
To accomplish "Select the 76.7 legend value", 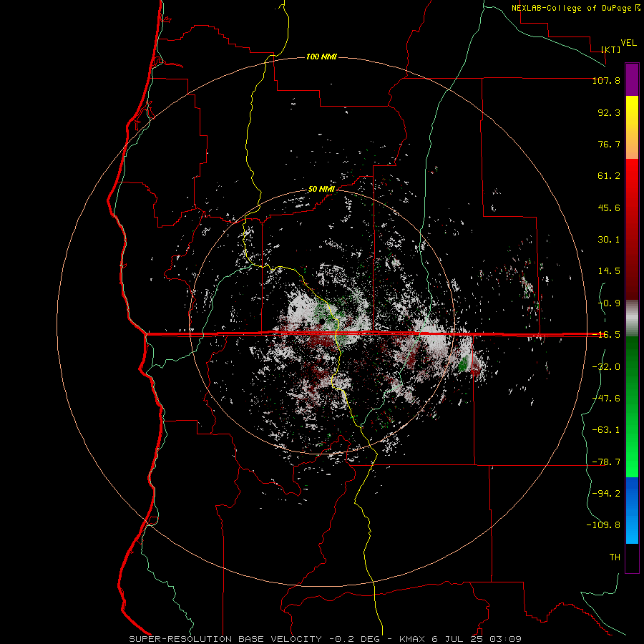I will [x=609, y=144].
